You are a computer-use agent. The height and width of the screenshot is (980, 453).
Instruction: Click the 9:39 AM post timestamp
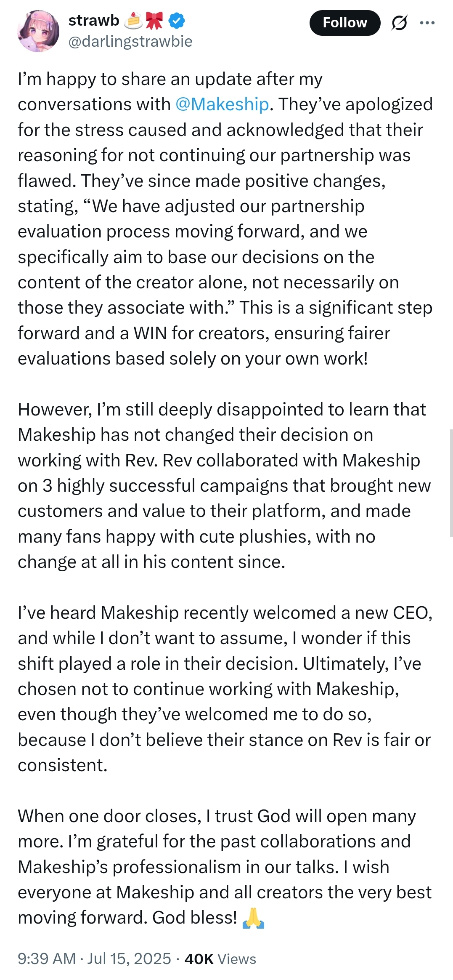46,959
